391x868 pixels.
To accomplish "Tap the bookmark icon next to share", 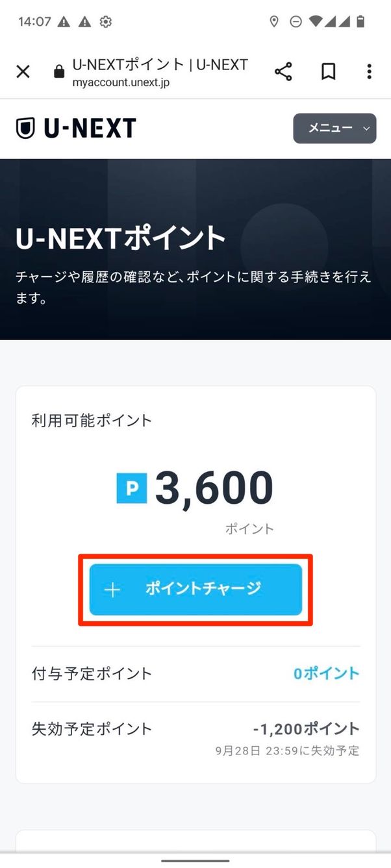I will [327, 71].
